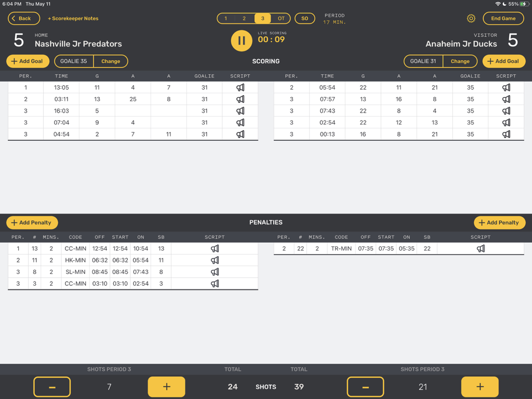Screen dimensions: 532x399
Task: Play script for the SL-MIN penalty
Action: [215, 272]
